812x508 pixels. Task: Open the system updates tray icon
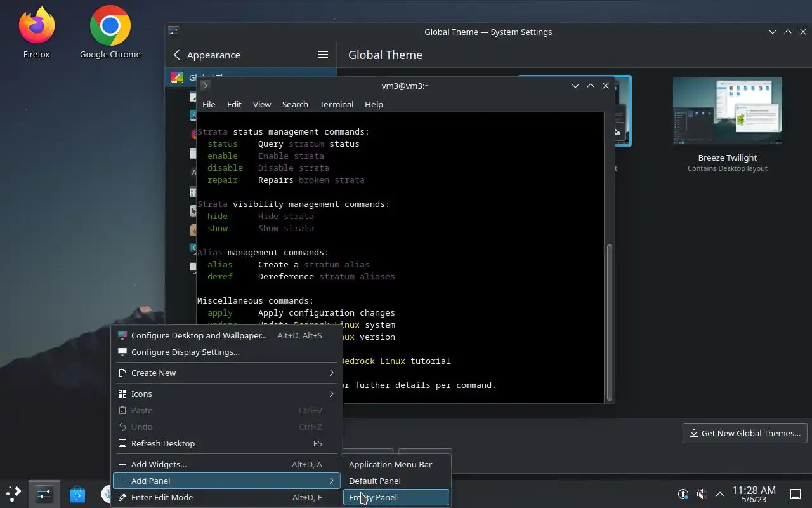(x=683, y=493)
